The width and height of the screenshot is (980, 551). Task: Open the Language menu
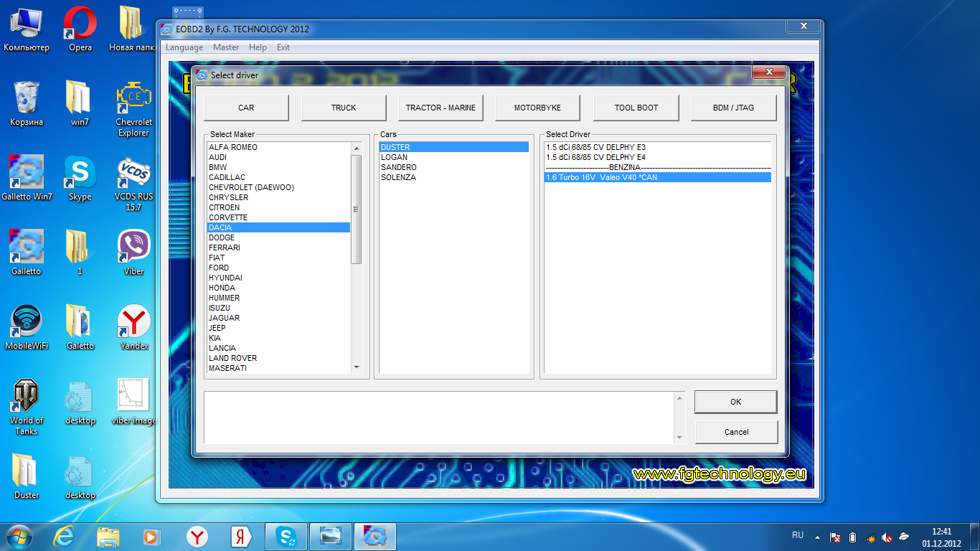tap(184, 47)
